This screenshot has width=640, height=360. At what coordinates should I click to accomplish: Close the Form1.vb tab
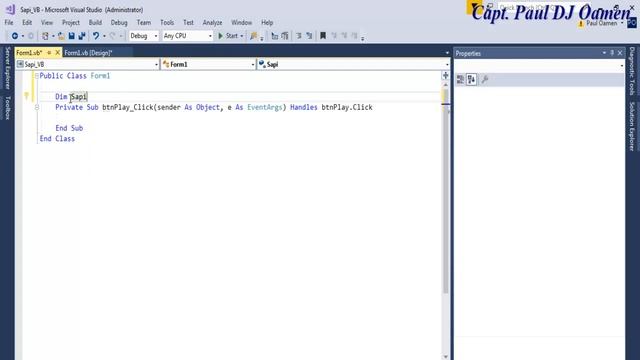click(x=58, y=53)
